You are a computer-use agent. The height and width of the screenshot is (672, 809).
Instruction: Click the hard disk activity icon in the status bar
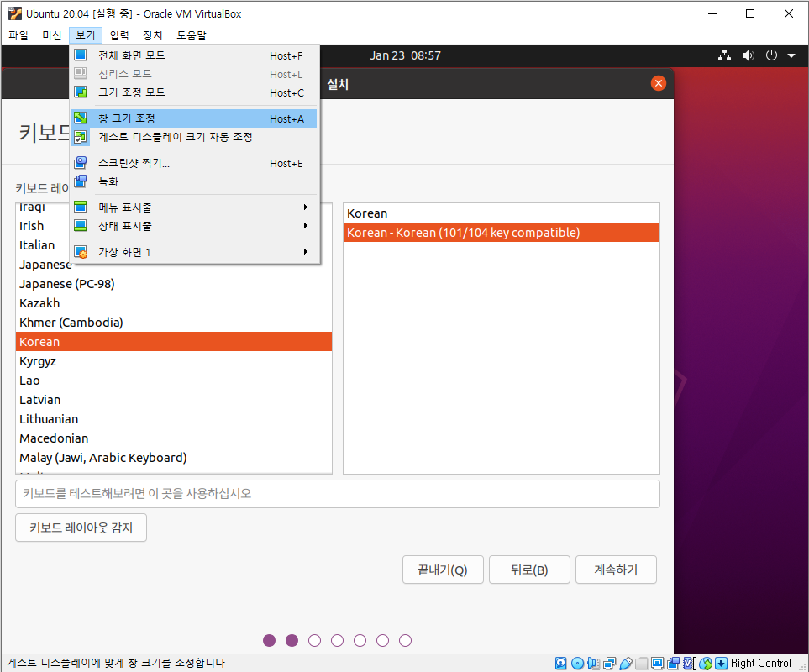tap(561, 664)
